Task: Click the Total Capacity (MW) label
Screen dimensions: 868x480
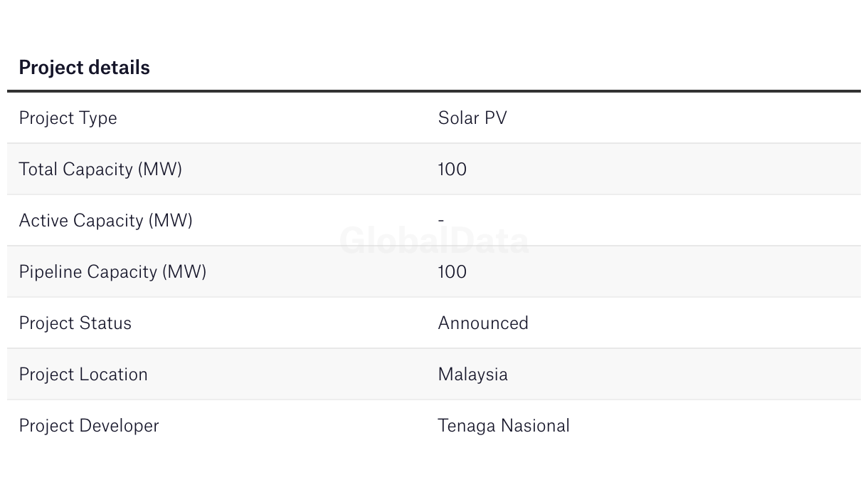Action: (x=100, y=169)
